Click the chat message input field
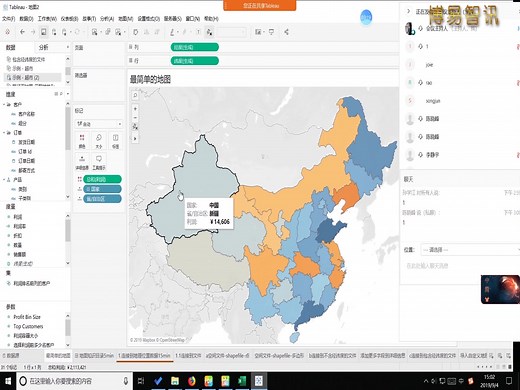Viewport: 520px width, 390px height. pos(459,266)
